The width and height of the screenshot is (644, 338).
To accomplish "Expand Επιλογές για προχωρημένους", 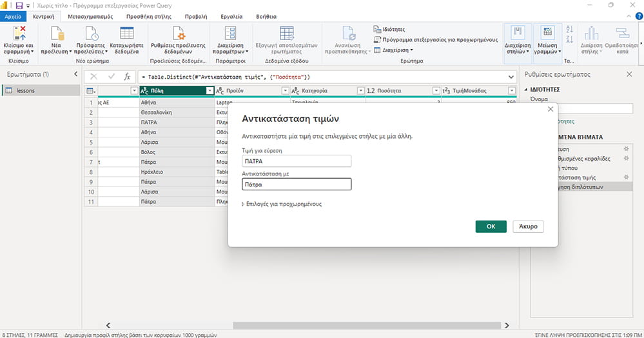I will tap(282, 204).
